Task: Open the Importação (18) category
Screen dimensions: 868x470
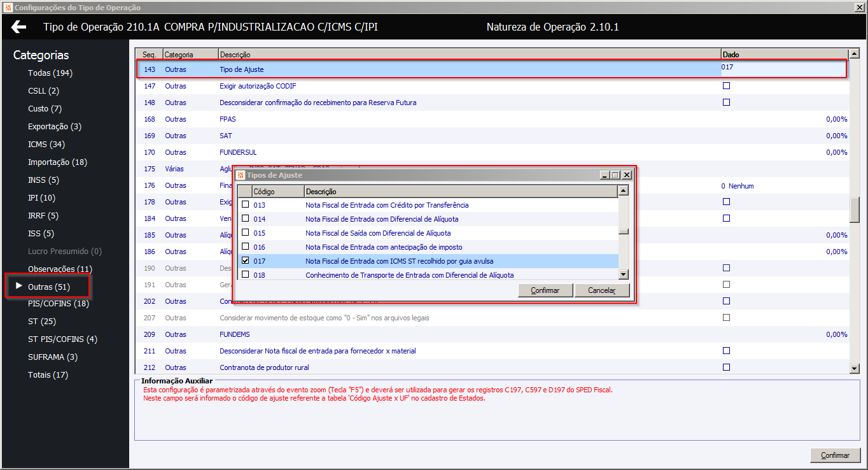Action: (x=58, y=162)
